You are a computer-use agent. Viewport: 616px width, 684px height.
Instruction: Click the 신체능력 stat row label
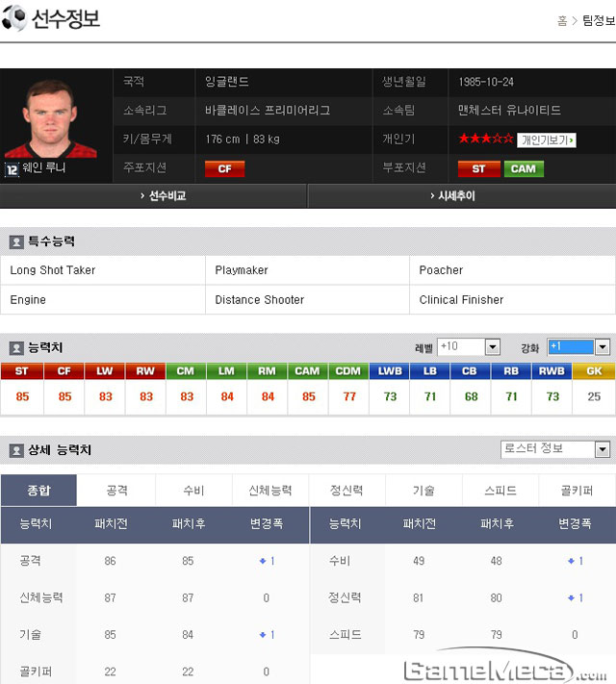pos(41,597)
